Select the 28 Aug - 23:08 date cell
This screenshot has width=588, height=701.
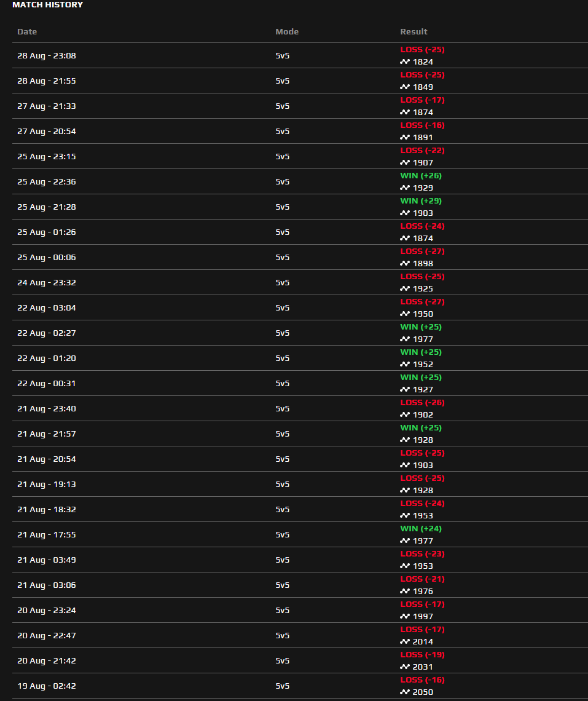pyautogui.click(x=47, y=56)
